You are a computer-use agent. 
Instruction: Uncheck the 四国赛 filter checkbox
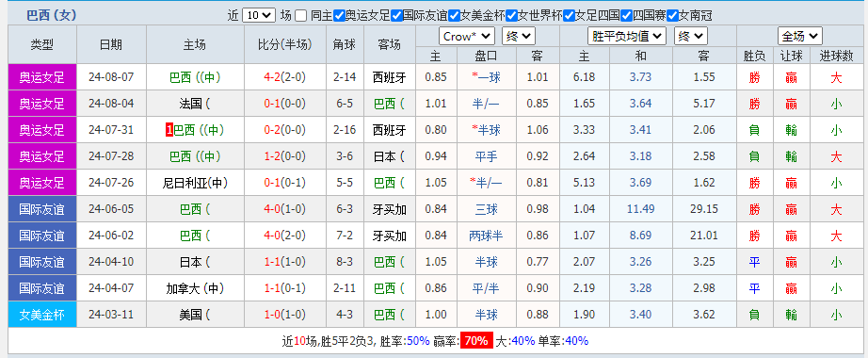(627, 16)
